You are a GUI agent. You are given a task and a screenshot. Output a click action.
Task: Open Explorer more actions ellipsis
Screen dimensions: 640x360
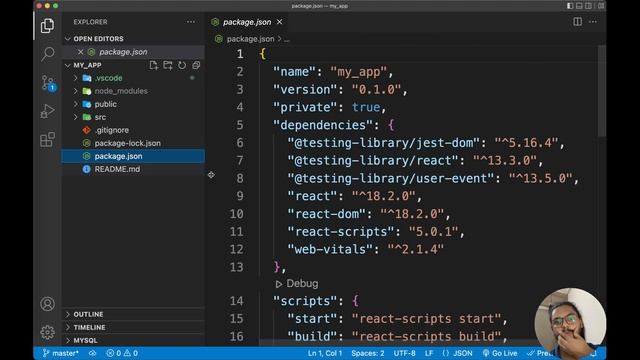tap(191, 22)
